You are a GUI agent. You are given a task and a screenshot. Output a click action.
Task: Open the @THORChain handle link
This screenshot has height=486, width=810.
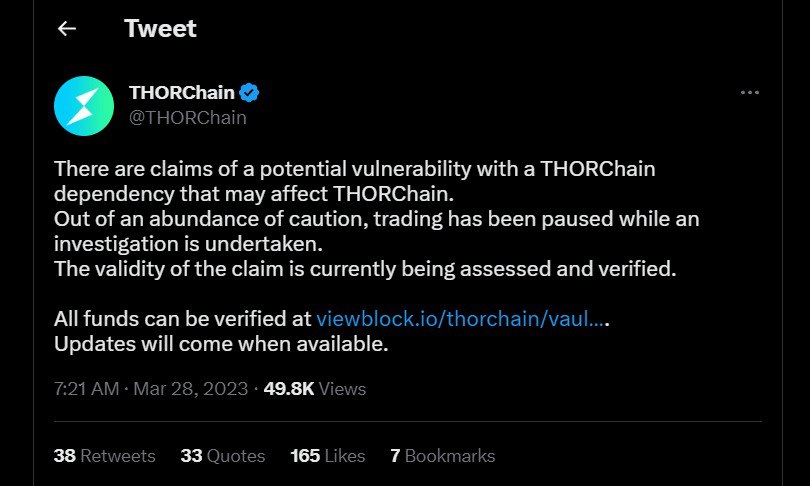pyautogui.click(x=188, y=117)
